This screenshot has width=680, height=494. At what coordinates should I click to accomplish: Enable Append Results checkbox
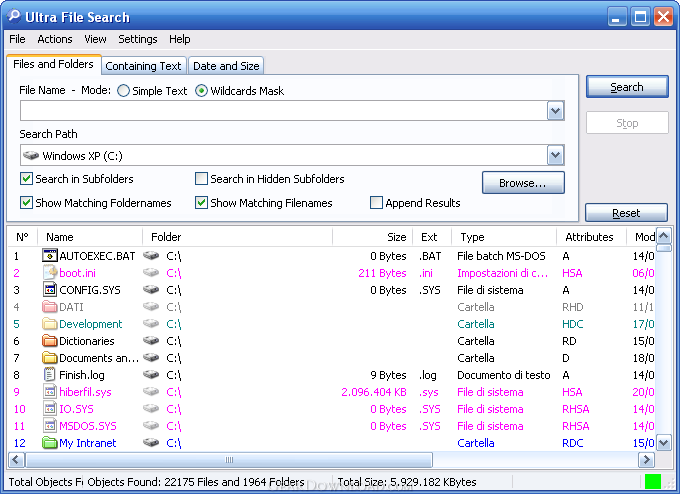click(x=376, y=203)
